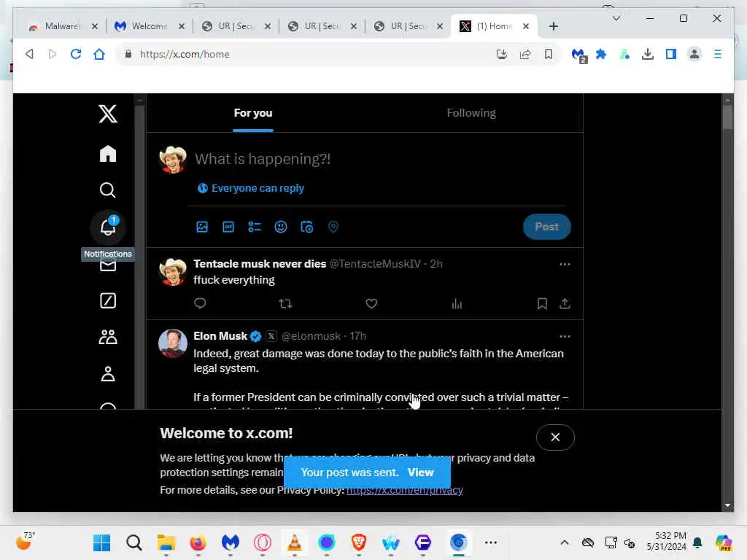747x560 pixels.
Task: Open Grok slash icon in sidebar
Action: tap(108, 300)
